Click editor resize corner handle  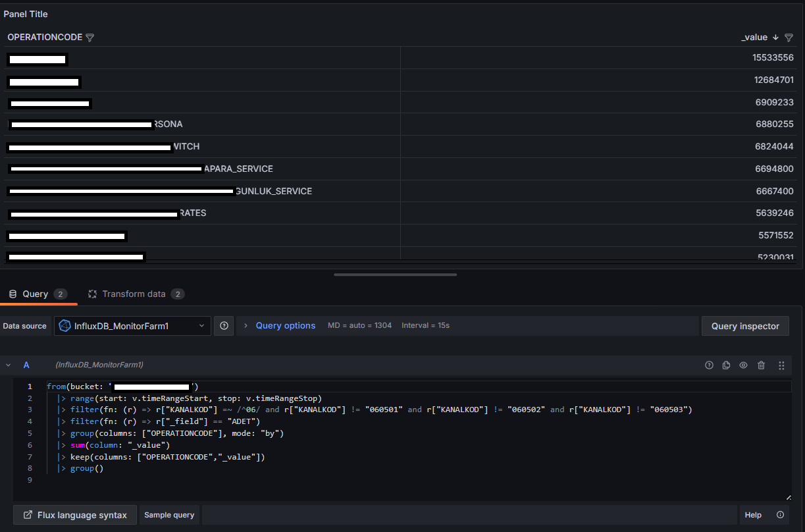click(x=788, y=497)
